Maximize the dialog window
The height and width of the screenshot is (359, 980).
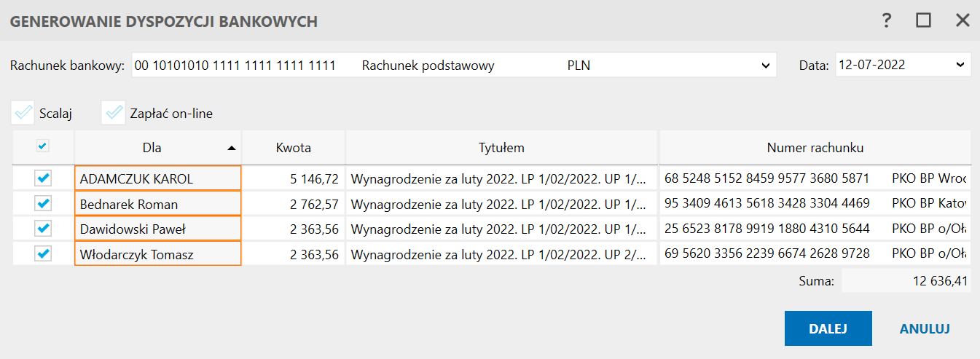[x=924, y=21]
